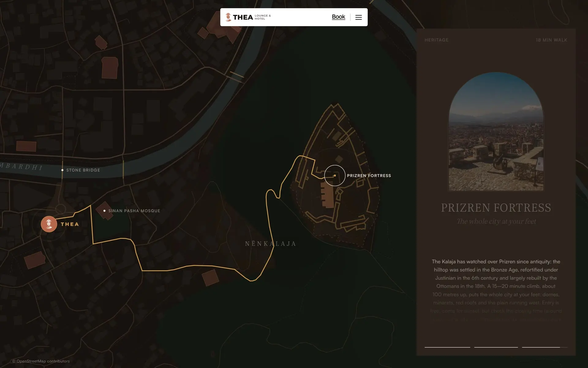Viewport: 588px width, 368px height.
Task: Click the Sinan Pasha Mosque map point
Action: pos(104,211)
